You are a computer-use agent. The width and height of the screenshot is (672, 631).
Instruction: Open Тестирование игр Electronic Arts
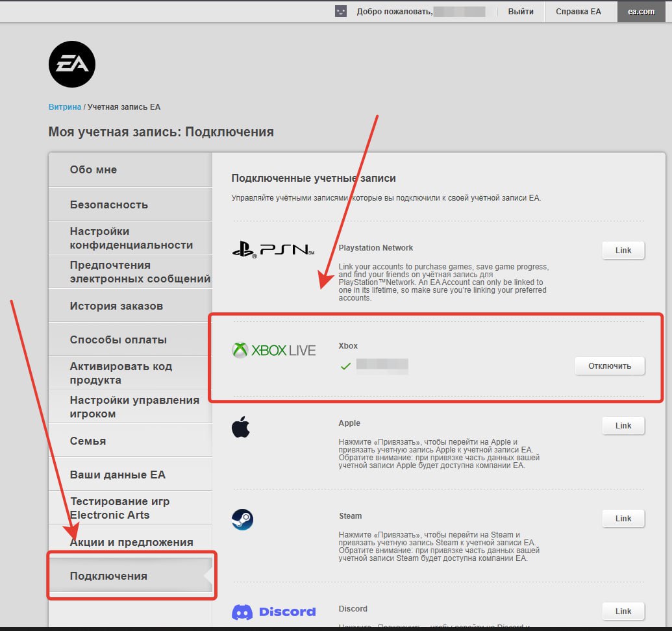click(x=131, y=508)
